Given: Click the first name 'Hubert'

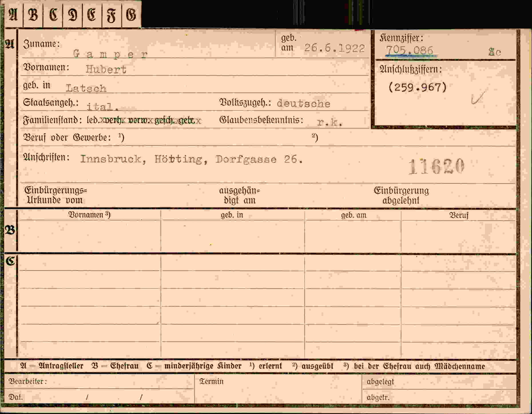Looking at the screenshot, I should pos(106,70).
